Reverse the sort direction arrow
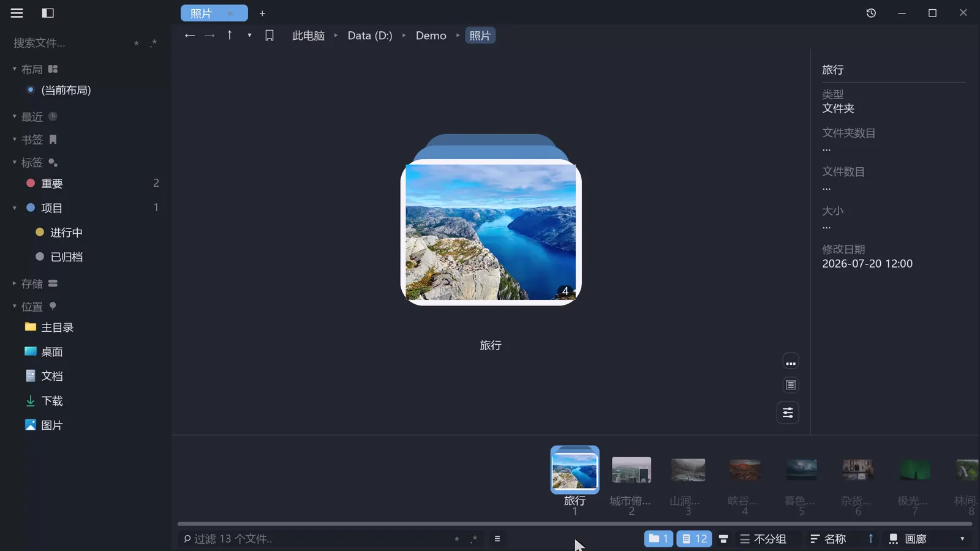This screenshot has height=551, width=980. tap(870, 539)
